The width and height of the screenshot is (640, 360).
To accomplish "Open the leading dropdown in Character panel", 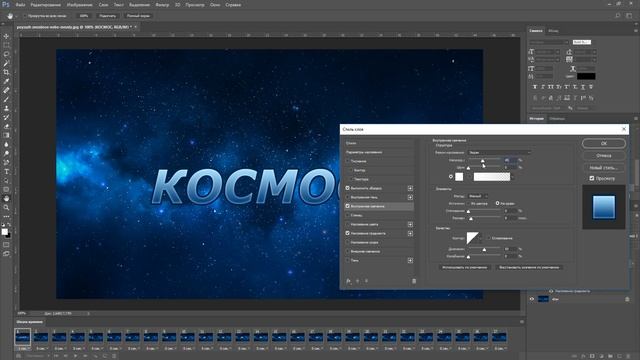I will (x=594, y=52).
